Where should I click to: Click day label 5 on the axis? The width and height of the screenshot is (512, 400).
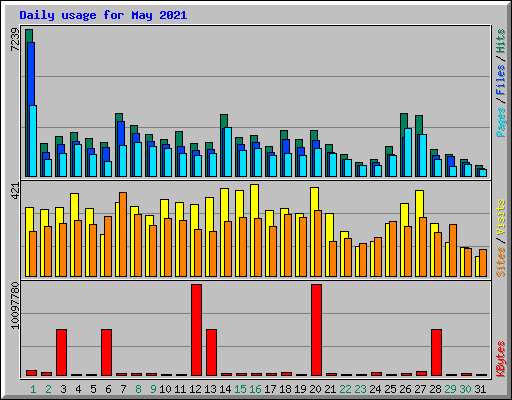pos(93,389)
